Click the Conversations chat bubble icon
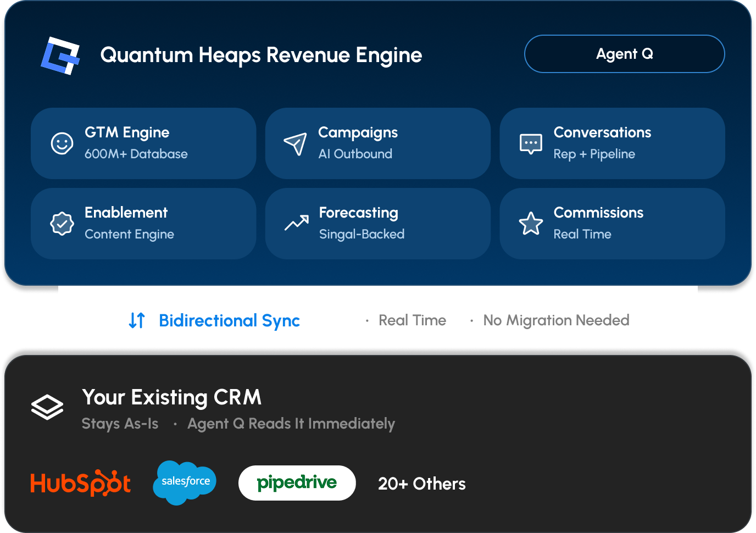The image size is (756, 533). (x=531, y=144)
